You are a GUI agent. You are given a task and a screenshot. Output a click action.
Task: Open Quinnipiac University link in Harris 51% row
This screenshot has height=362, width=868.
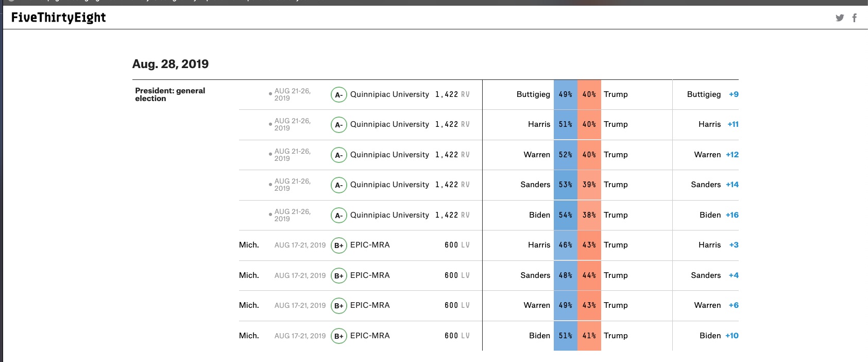tap(389, 124)
